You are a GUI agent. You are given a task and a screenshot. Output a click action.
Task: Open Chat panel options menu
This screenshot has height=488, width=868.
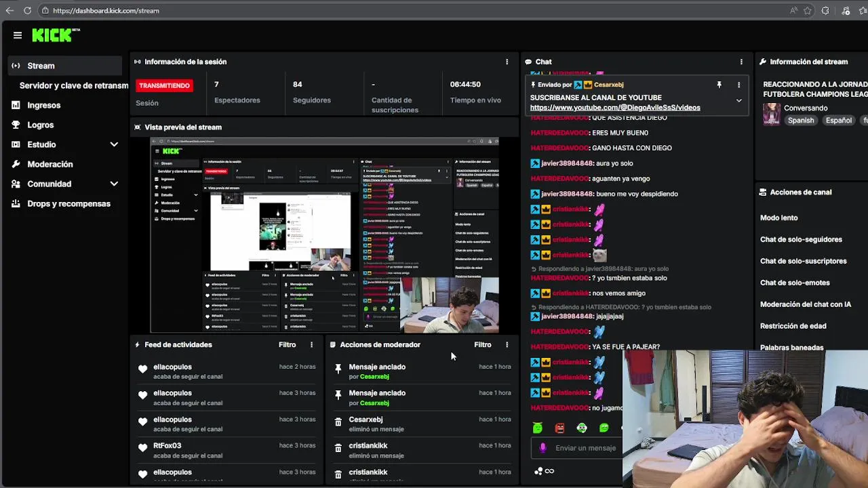pos(741,62)
